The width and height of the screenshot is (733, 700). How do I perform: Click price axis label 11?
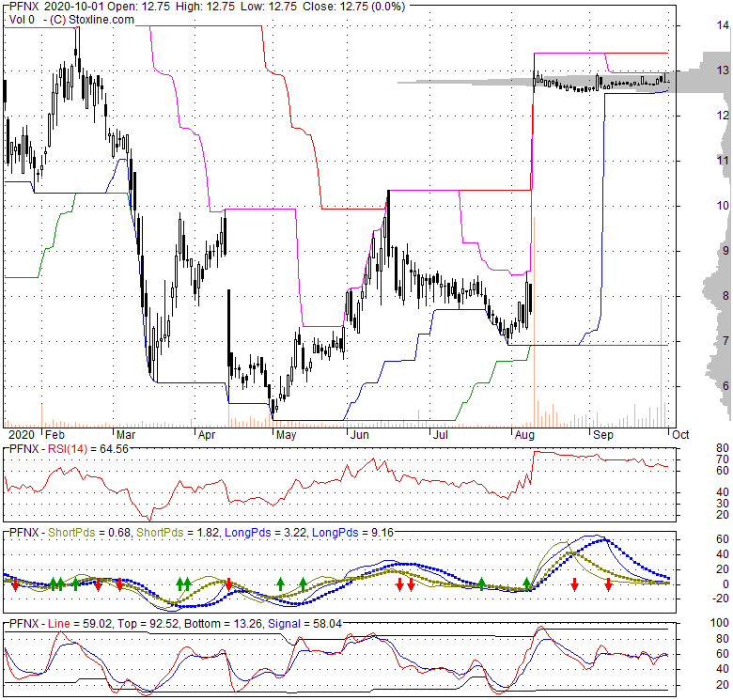[723, 161]
